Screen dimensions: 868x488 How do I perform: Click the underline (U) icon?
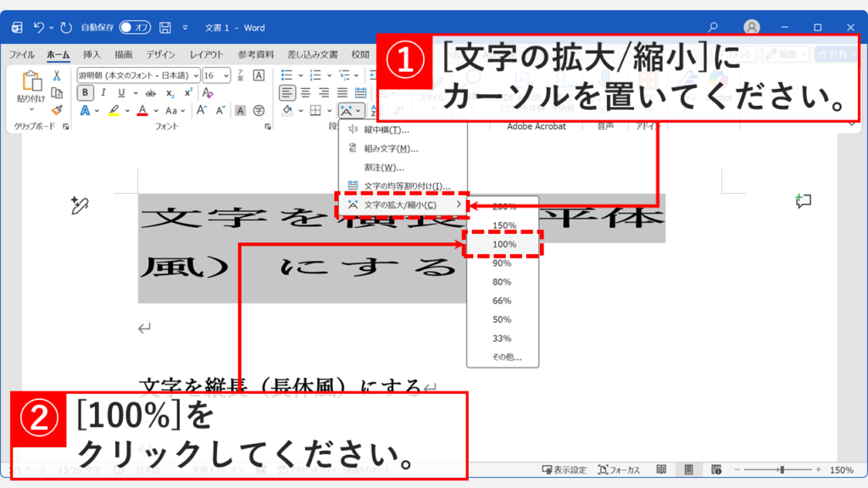[x=121, y=92]
